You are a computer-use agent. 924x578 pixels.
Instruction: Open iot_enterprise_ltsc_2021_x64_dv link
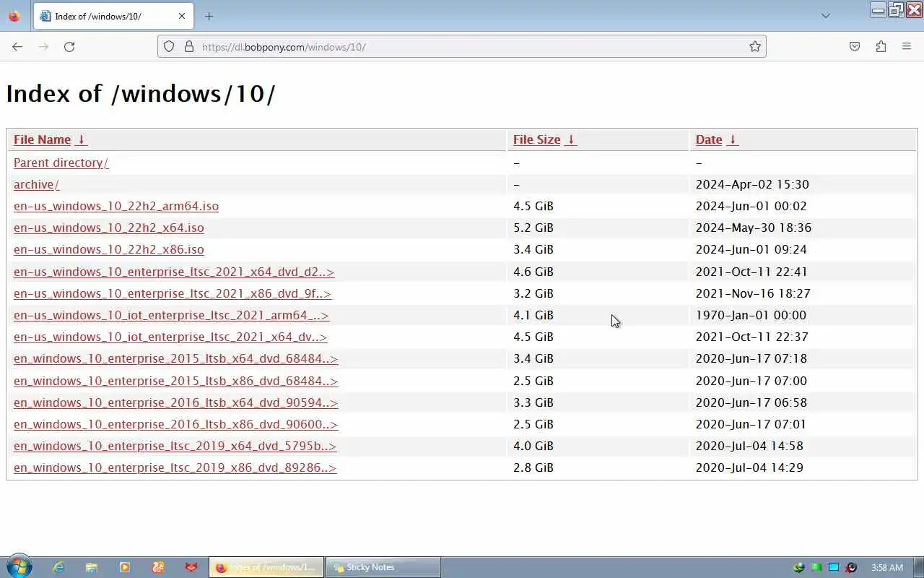(170, 337)
